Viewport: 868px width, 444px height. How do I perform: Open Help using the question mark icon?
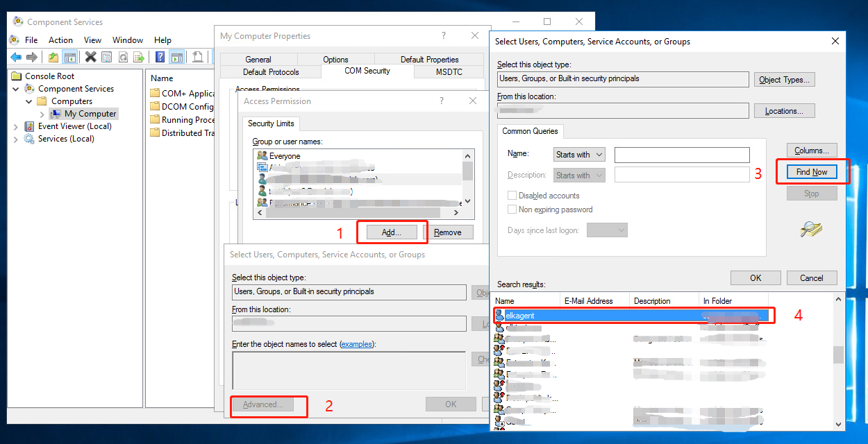pyautogui.click(x=159, y=56)
